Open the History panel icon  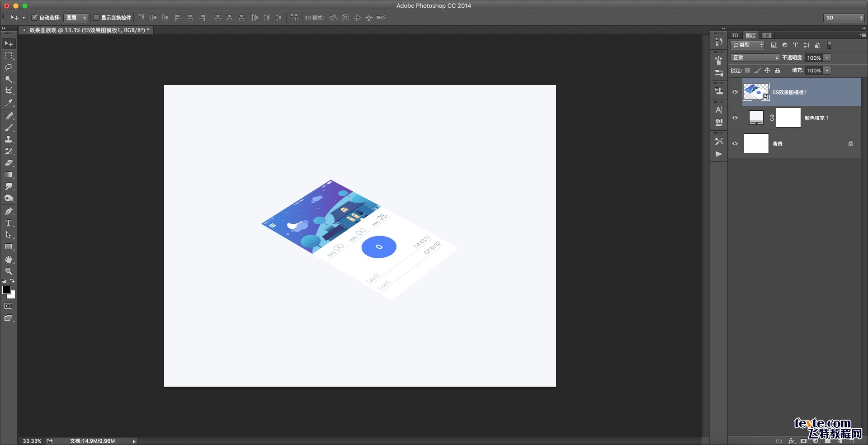coord(719,42)
